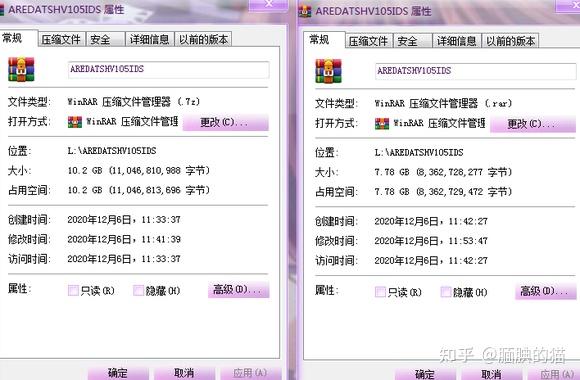Screen dimensions: 580x380
Task: Confirm with 确定 in the left dialog
Action: coord(118,373)
